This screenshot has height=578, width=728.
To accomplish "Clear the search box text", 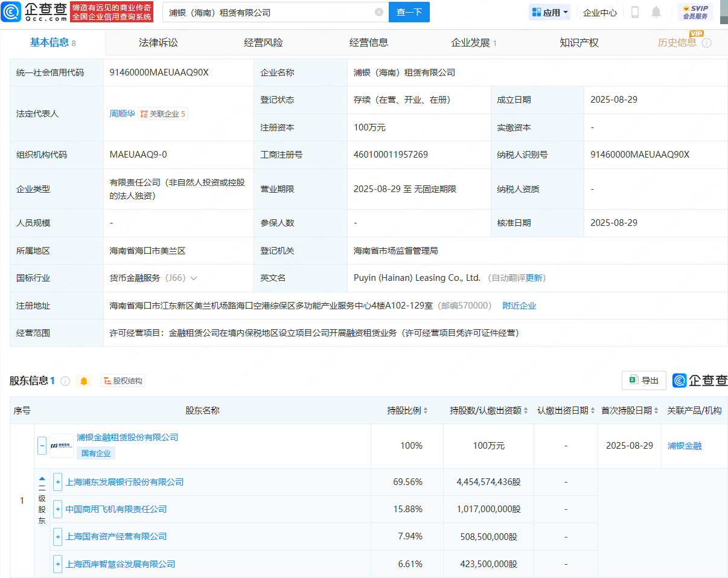I will (x=378, y=12).
